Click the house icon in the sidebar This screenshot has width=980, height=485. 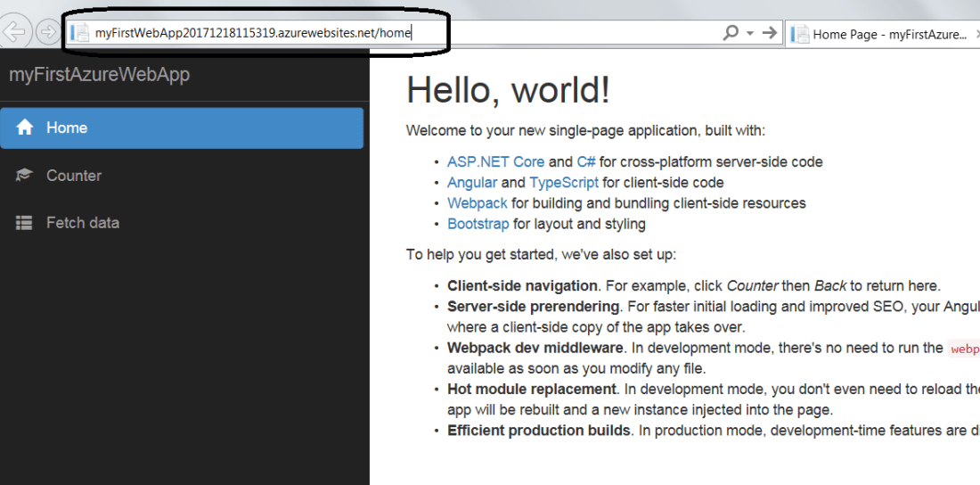point(25,127)
